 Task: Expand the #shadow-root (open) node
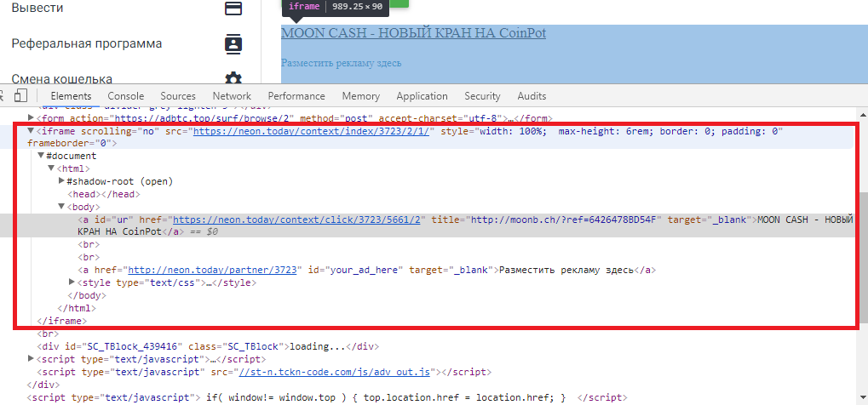61,181
